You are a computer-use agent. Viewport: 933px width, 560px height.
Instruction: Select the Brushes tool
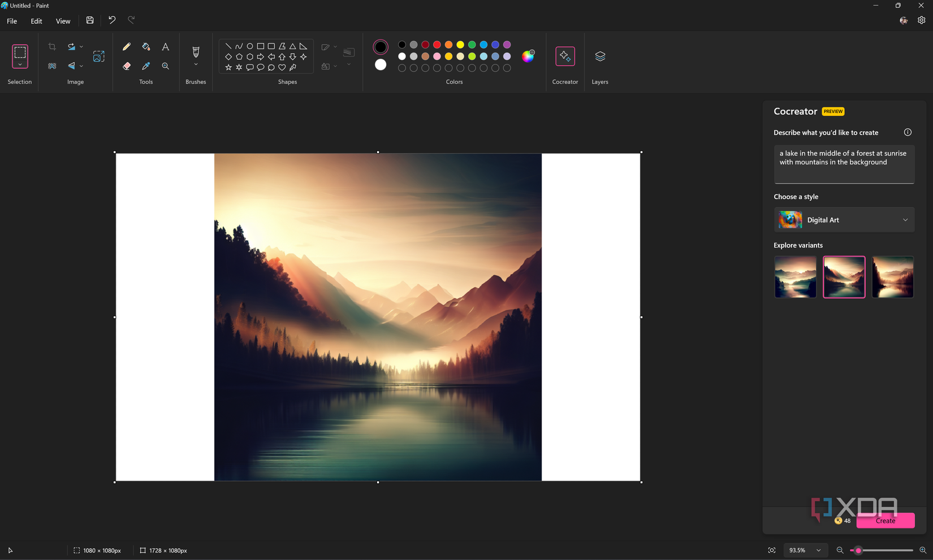[196, 52]
